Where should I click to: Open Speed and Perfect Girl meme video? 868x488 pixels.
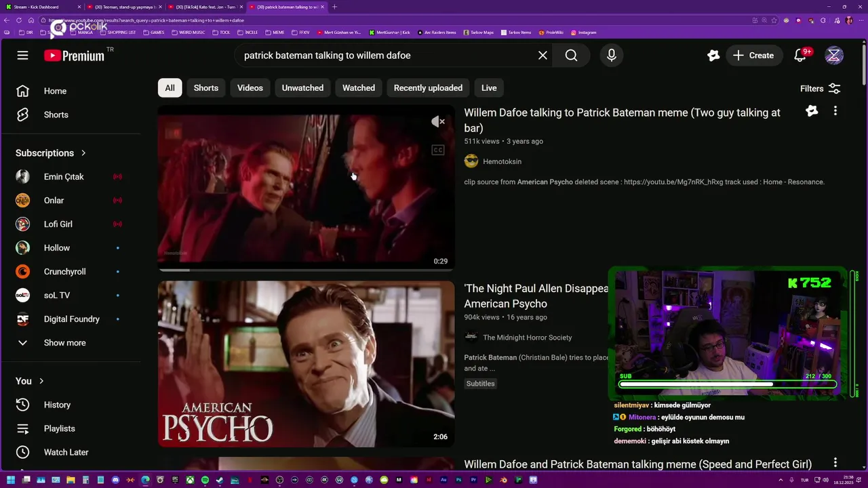point(637,464)
